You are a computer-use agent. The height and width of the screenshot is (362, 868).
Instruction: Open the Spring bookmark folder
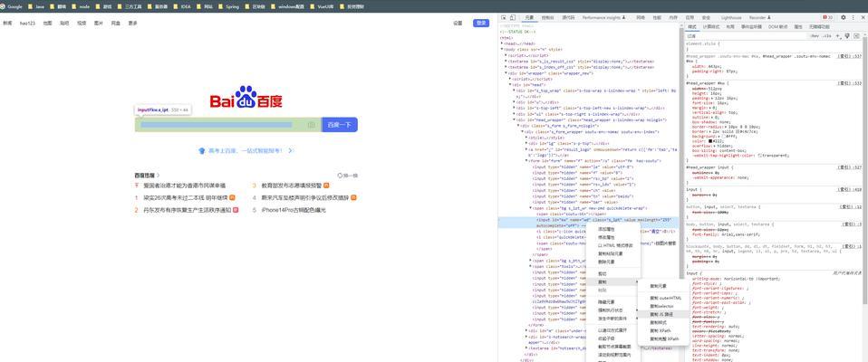pyautogui.click(x=228, y=6)
